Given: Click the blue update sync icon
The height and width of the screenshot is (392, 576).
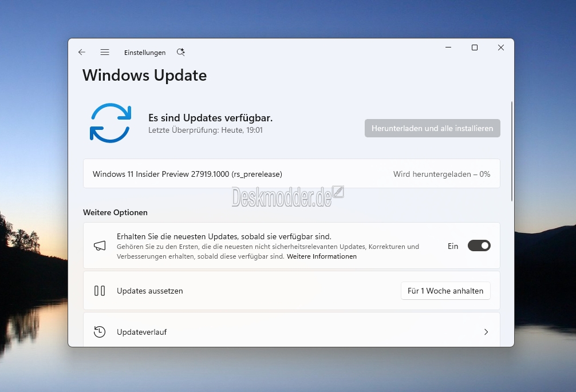Looking at the screenshot, I should coord(110,123).
